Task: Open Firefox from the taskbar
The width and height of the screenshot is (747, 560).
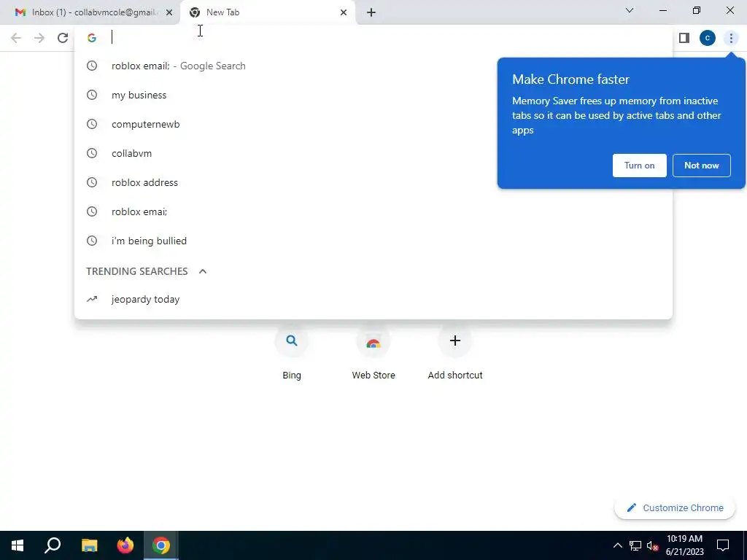Action: click(x=125, y=545)
